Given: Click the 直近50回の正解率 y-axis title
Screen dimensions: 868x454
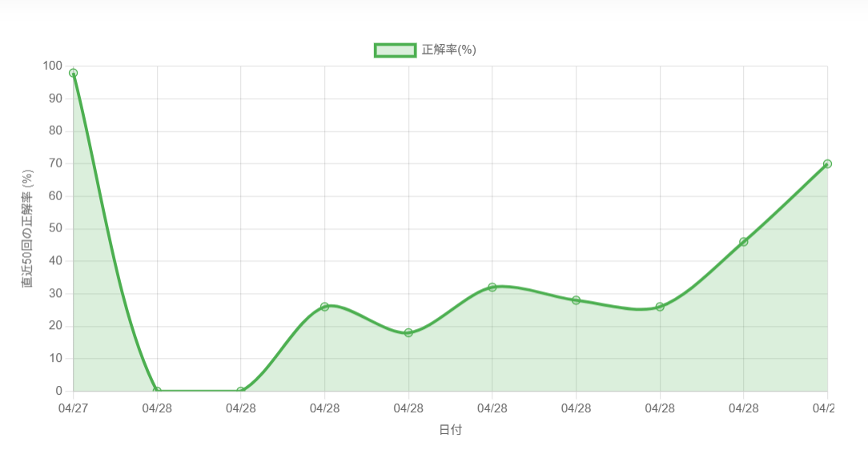Looking at the screenshot, I should 28,228.
